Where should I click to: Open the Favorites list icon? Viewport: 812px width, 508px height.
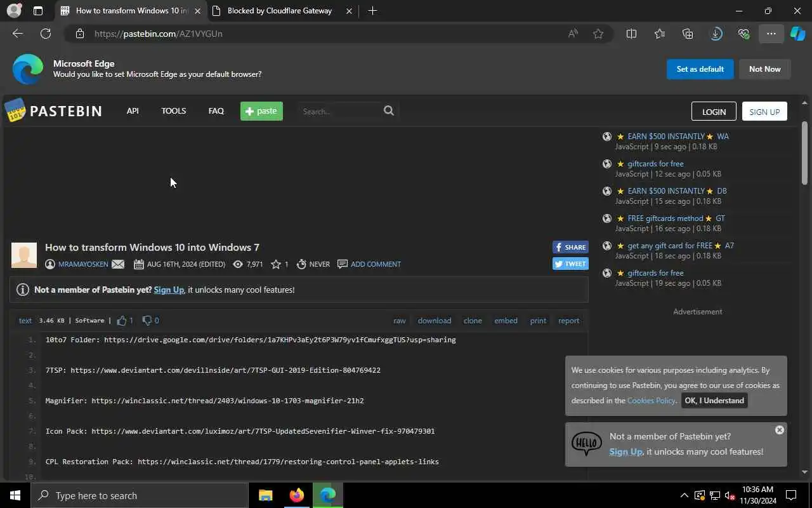pos(660,34)
